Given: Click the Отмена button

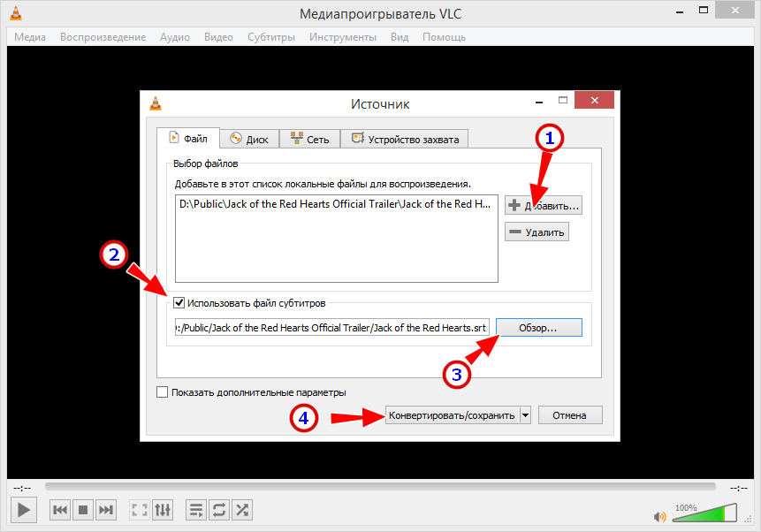Looking at the screenshot, I should coord(570,415).
